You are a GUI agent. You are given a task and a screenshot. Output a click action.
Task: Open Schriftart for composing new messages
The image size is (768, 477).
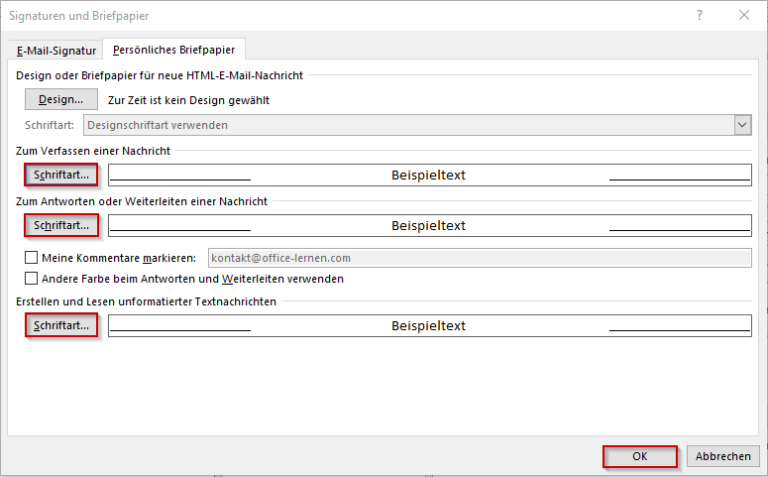(x=61, y=175)
